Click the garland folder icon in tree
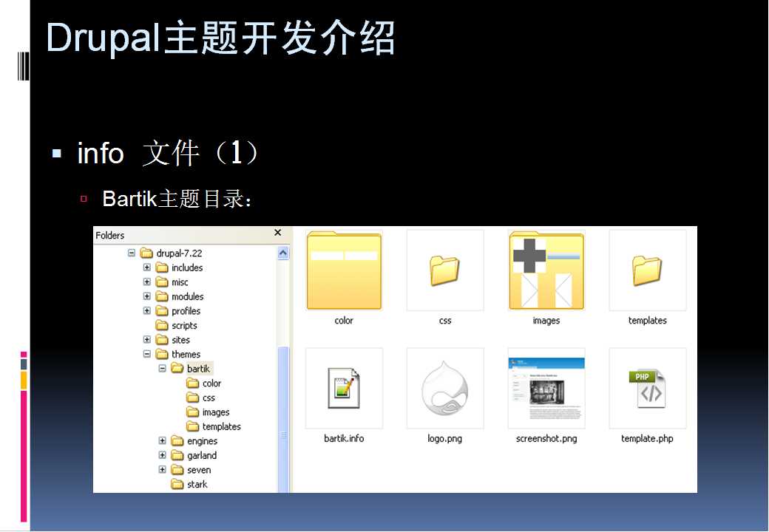The height and width of the screenshot is (532, 769). [177, 456]
